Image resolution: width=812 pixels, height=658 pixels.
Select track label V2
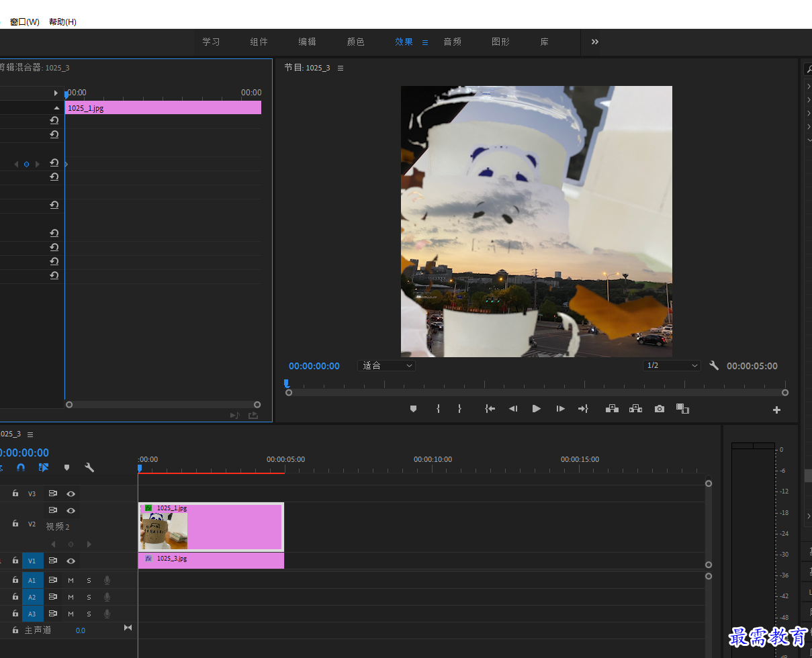coord(32,523)
